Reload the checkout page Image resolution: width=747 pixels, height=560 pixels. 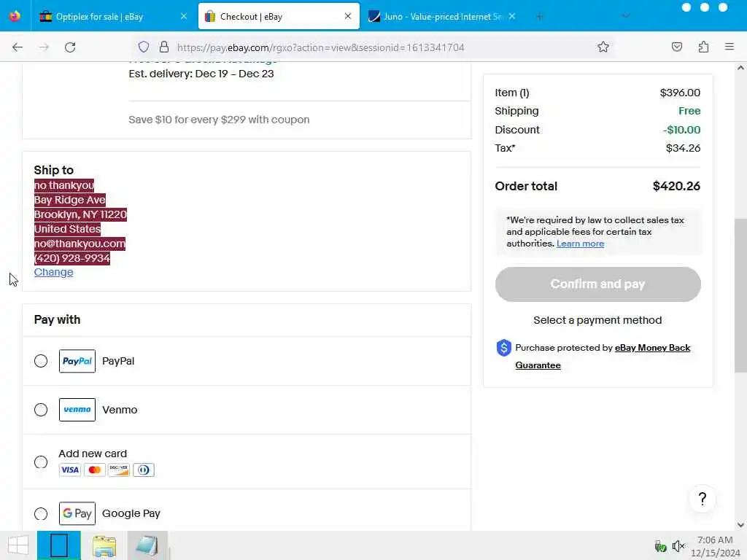tap(70, 47)
